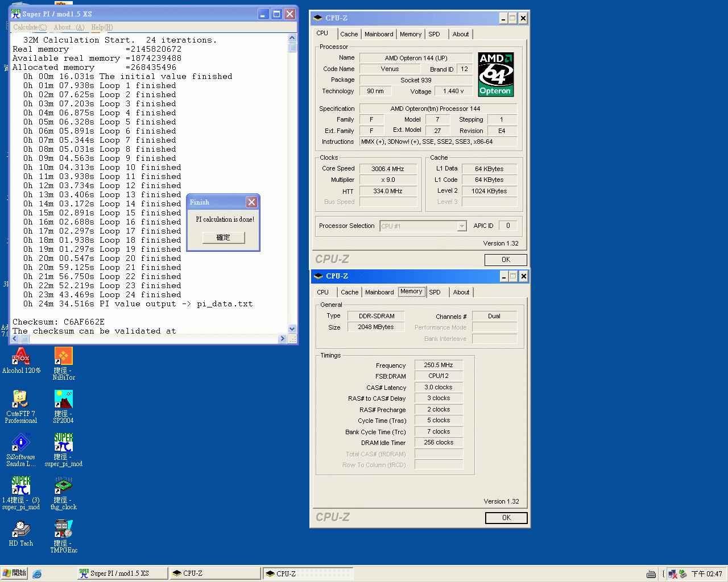728x582 pixels.
Task: Click the network tray icon with red X
Action: (673, 574)
